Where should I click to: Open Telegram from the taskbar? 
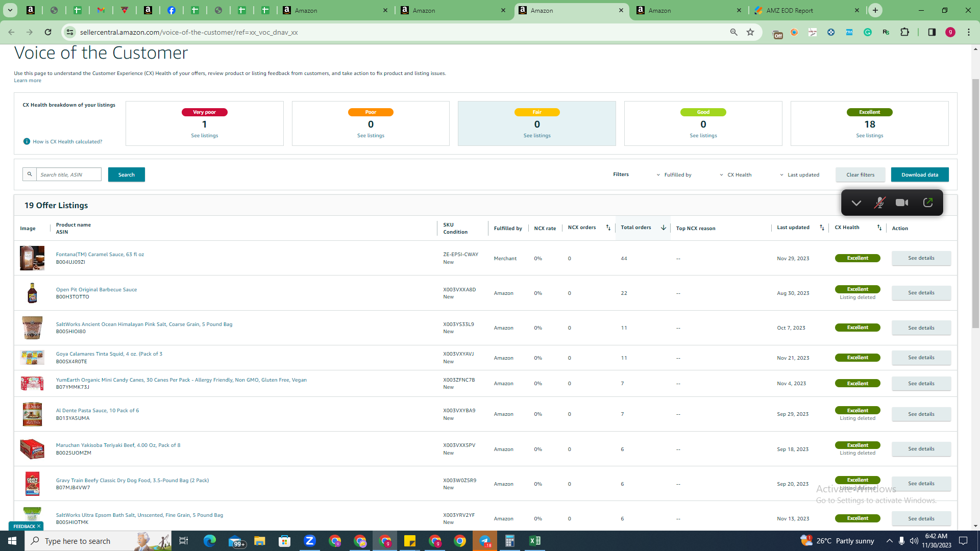485,541
